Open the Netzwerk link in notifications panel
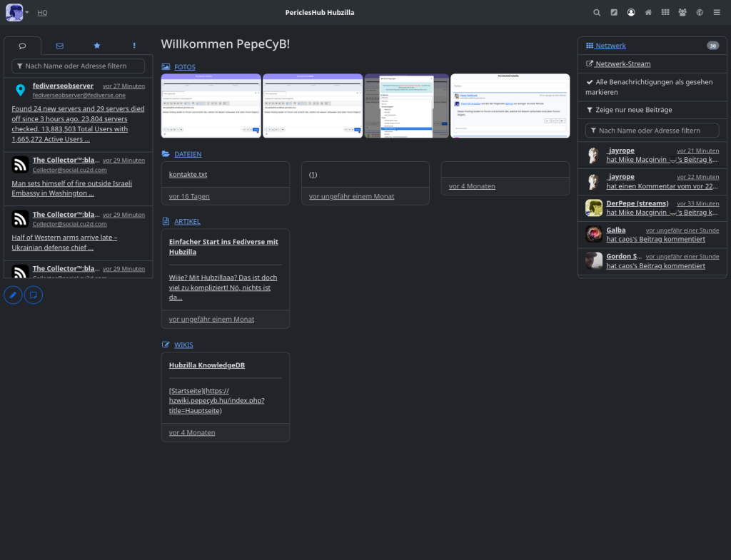The image size is (731, 560). (x=605, y=46)
